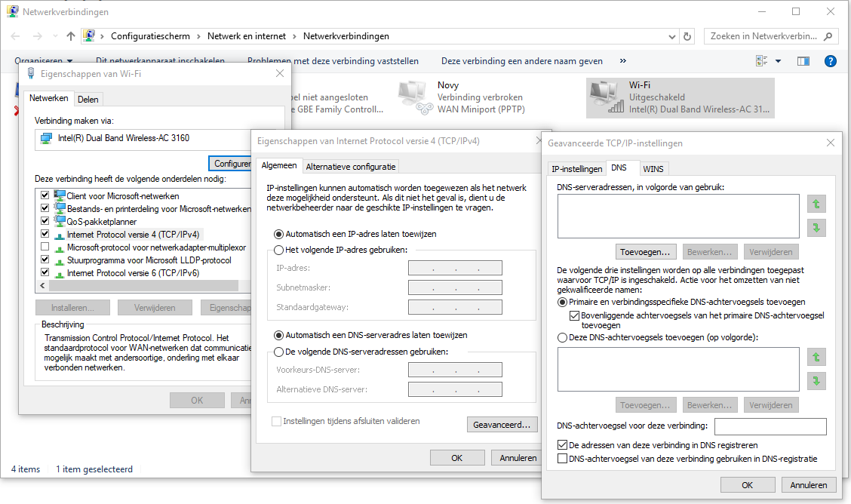
Task: Expand hidden toolbar commands chevron
Action: point(623,61)
